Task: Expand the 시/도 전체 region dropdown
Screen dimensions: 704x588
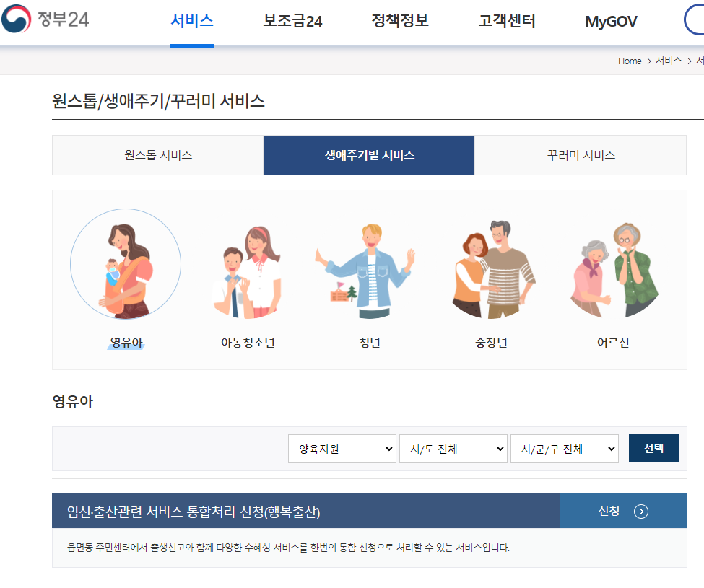Action: [x=453, y=448]
